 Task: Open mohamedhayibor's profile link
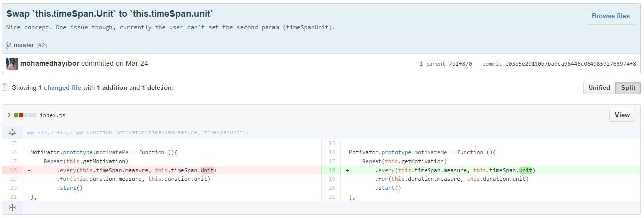50,63
